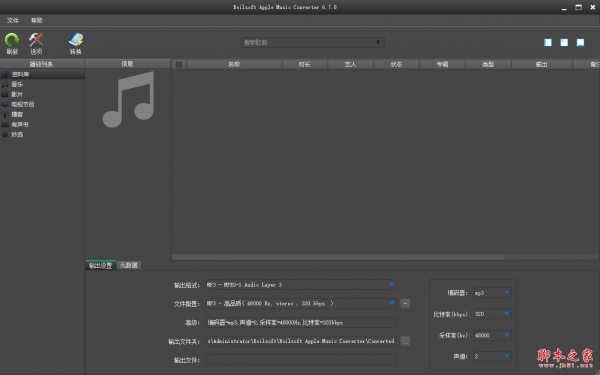
Task: Click the 播放列表 playlist panel header
Action: 42,64
